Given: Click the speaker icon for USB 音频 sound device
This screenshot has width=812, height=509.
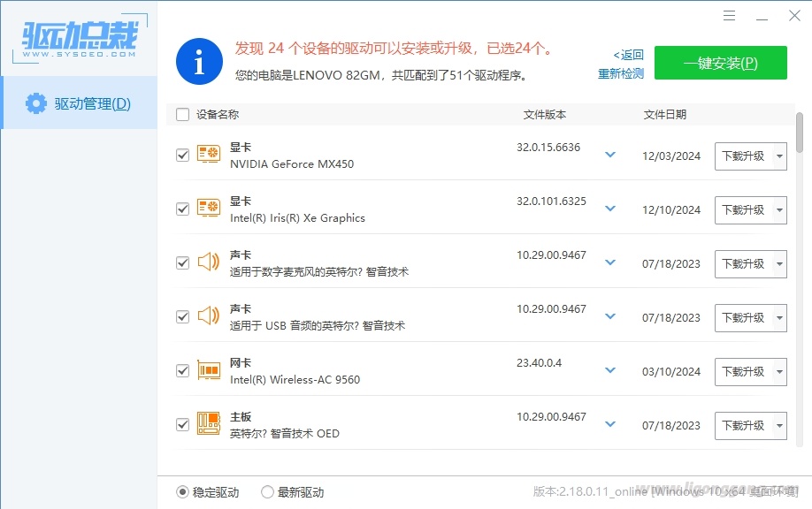Looking at the screenshot, I should coord(209,316).
